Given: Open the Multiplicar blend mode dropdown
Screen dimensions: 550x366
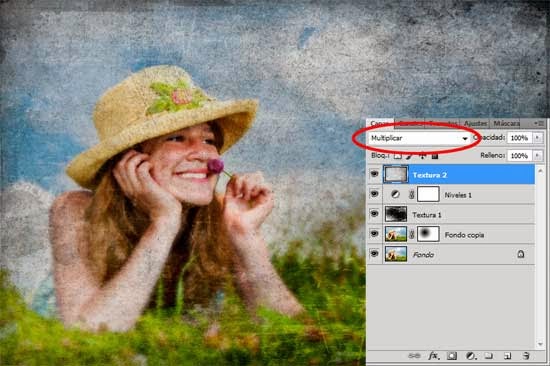Looking at the screenshot, I should [420, 138].
